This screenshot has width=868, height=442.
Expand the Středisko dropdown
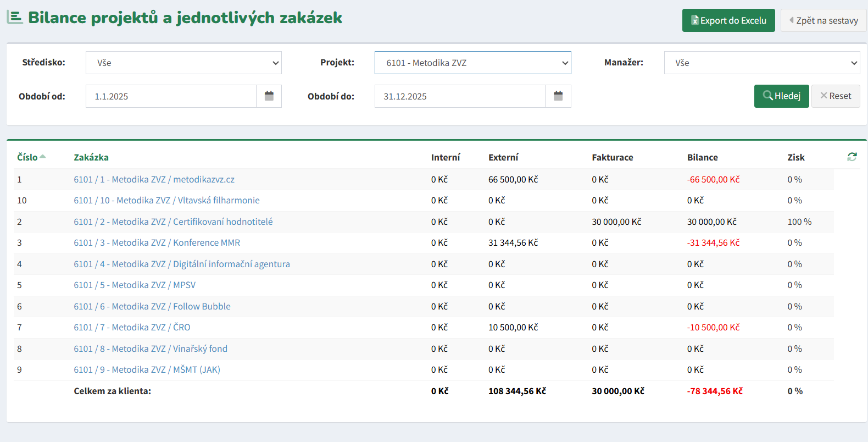point(183,63)
